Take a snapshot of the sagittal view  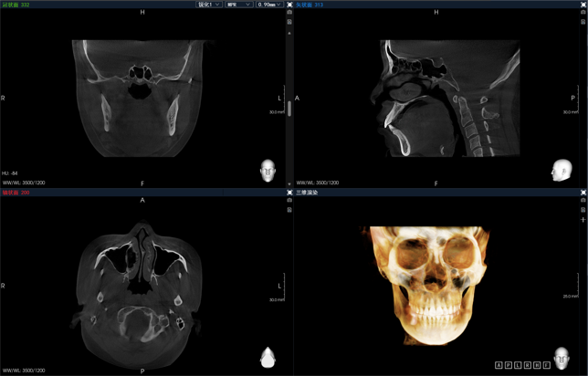(583, 15)
